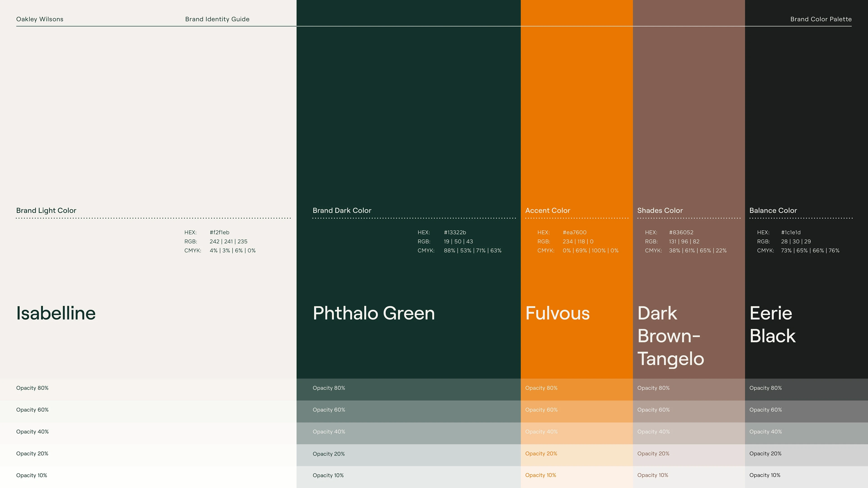Click the Oakley Wilsons header text
The width and height of the screenshot is (868, 488).
[x=40, y=19]
